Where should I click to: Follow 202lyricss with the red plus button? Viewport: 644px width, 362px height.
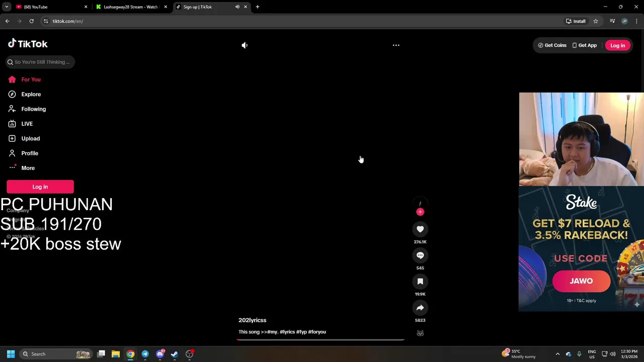click(x=420, y=212)
